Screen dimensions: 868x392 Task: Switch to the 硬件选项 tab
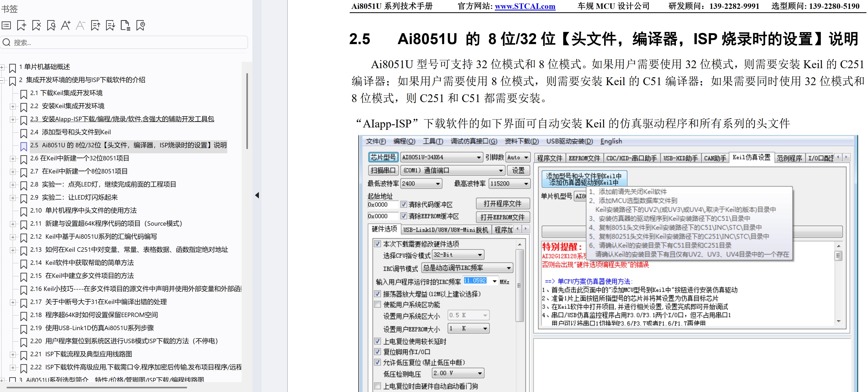384,229
